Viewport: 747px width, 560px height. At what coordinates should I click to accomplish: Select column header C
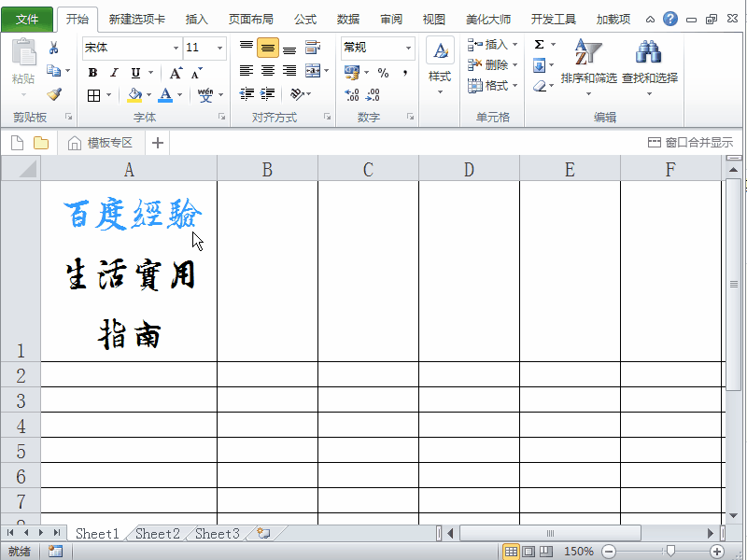point(368,169)
